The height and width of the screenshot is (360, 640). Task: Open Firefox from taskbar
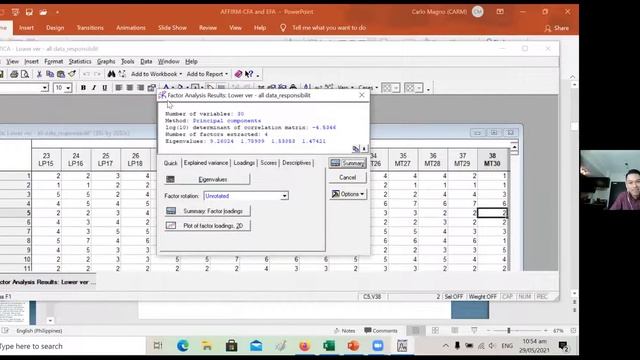304,346
